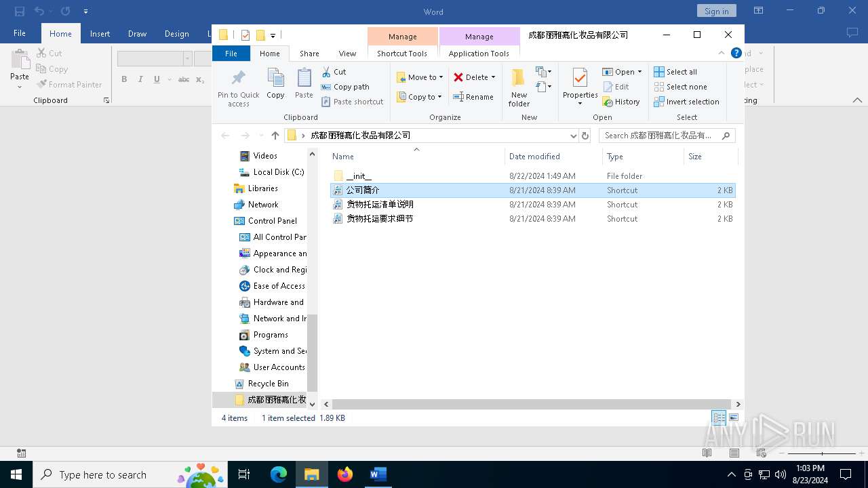Click the horizontal scrollbar right arrow
The height and width of the screenshot is (488, 868).
738,404
